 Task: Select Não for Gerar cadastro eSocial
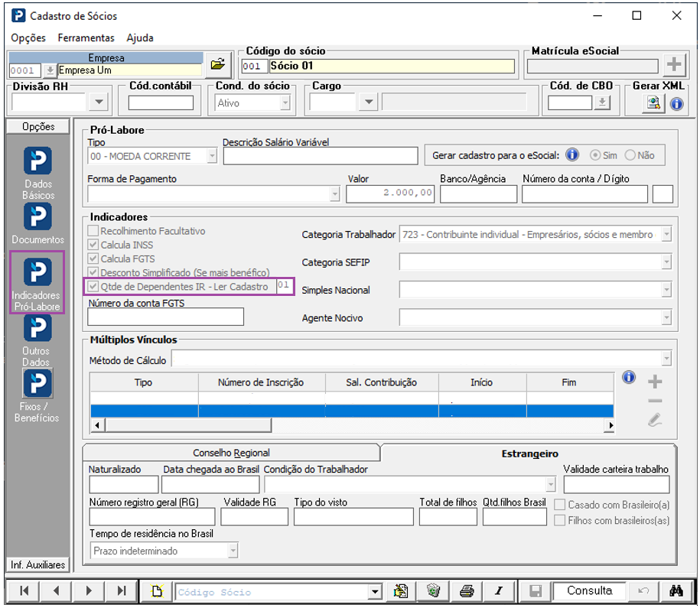pos(630,155)
